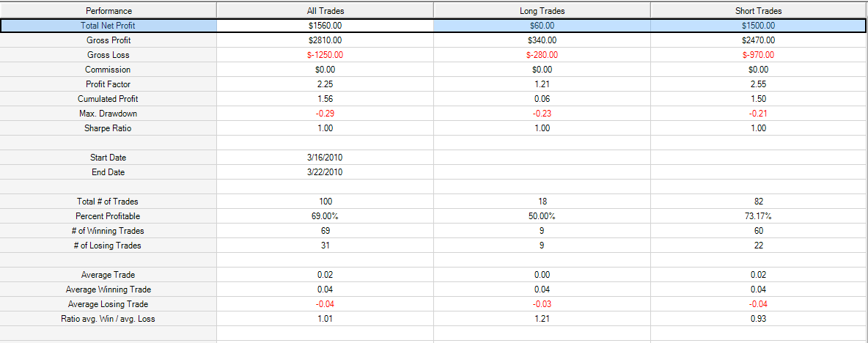
Task: Click the Commission row label
Action: coord(108,70)
